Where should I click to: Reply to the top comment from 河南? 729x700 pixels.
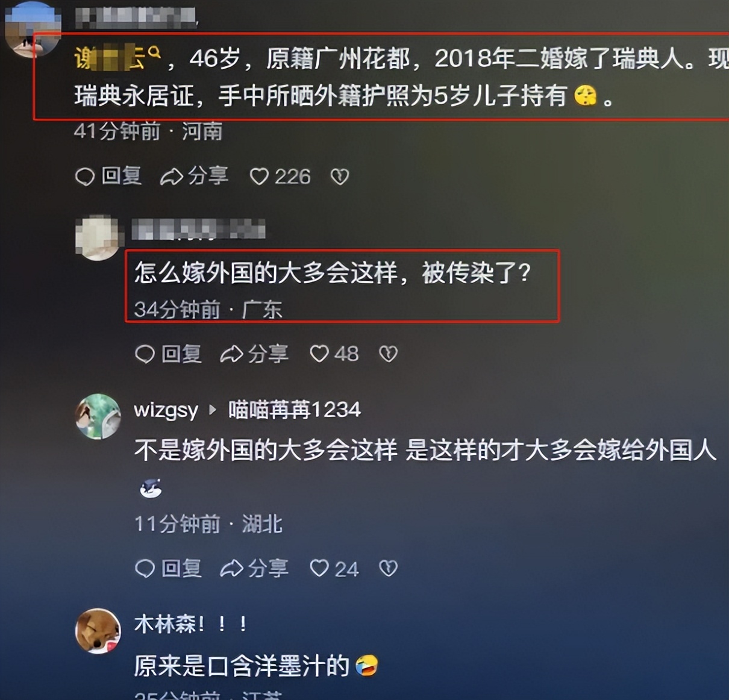point(108,176)
